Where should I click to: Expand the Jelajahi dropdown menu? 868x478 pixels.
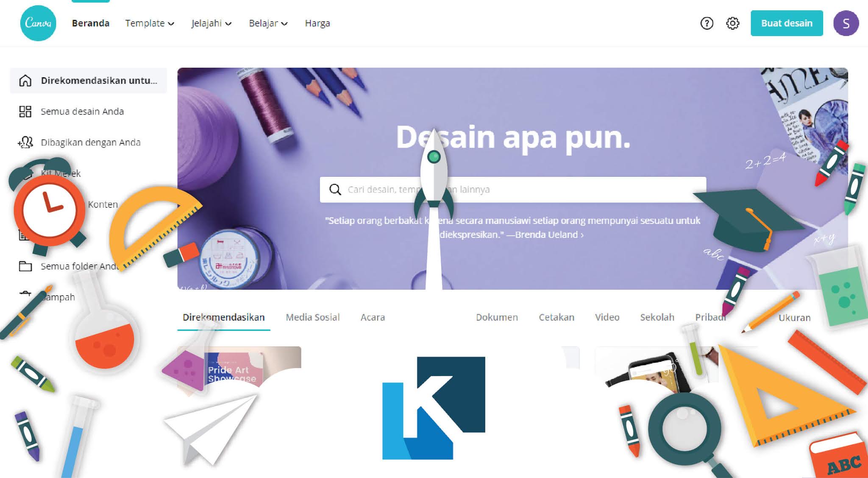(211, 23)
